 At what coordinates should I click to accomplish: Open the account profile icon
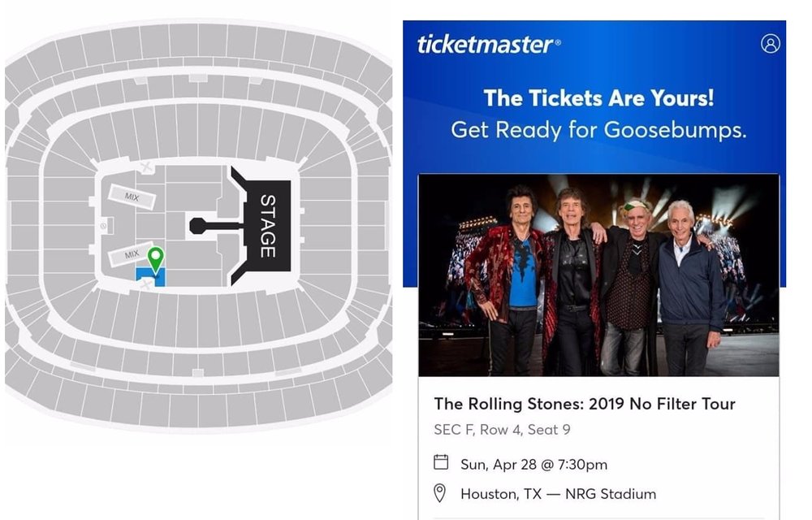tap(770, 44)
